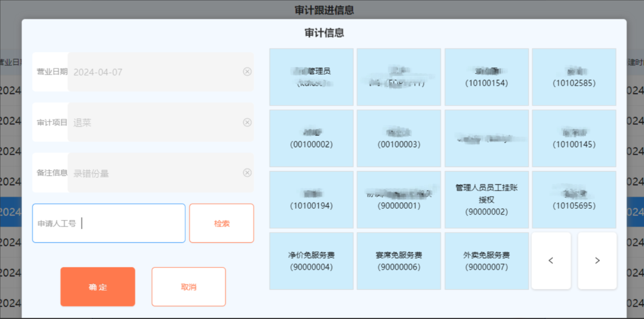Go to previous page of employee tiles
644x319 pixels.
(551, 261)
